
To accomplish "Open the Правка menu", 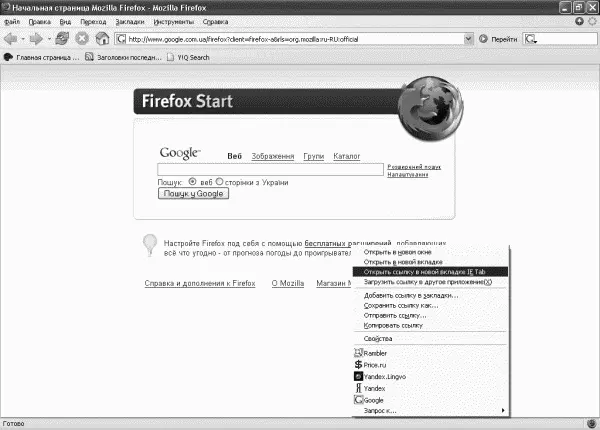I will (40, 22).
